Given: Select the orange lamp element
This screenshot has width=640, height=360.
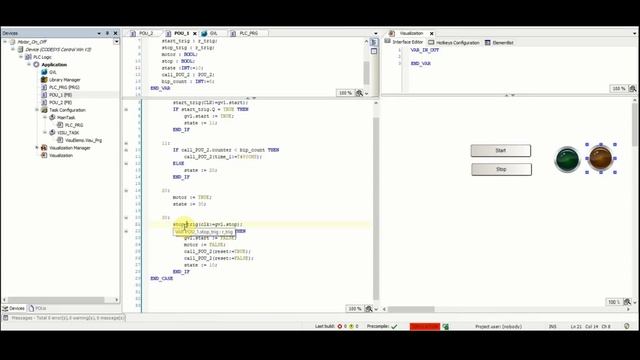Looking at the screenshot, I should point(601,158).
